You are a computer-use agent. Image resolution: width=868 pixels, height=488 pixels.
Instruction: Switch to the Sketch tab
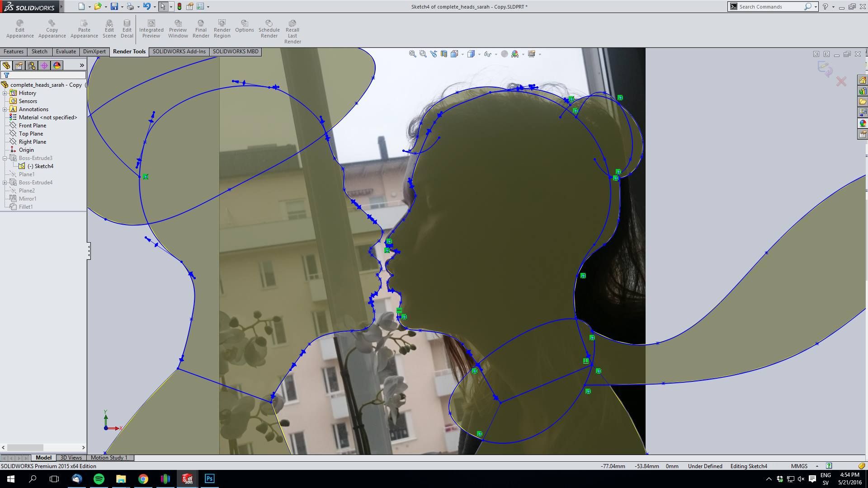tap(39, 52)
